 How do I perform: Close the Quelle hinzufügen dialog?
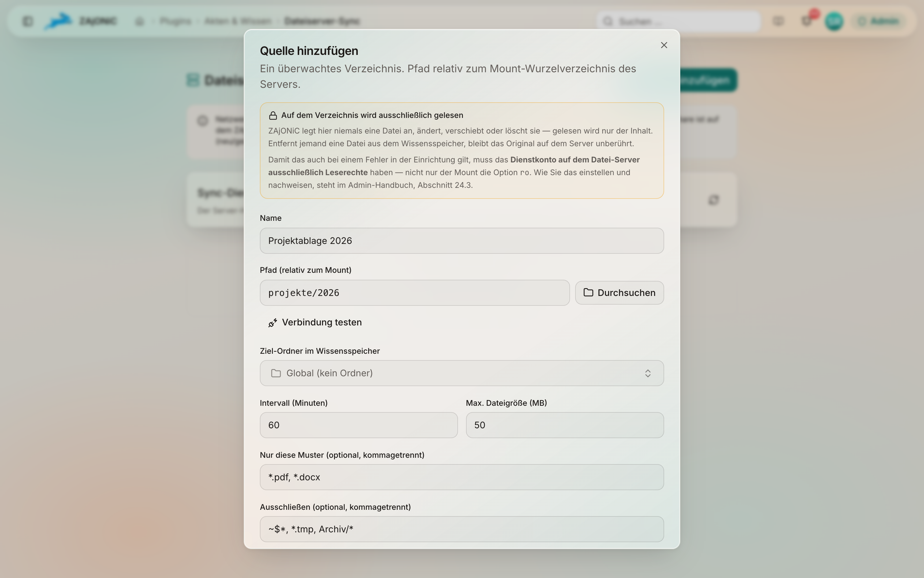664,45
